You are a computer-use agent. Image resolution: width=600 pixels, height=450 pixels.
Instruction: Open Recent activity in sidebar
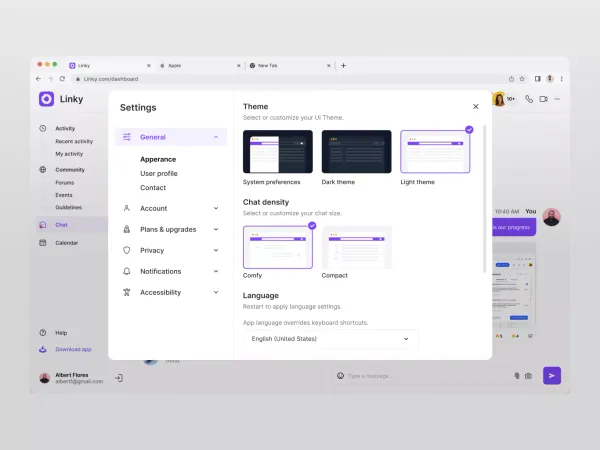(x=74, y=141)
